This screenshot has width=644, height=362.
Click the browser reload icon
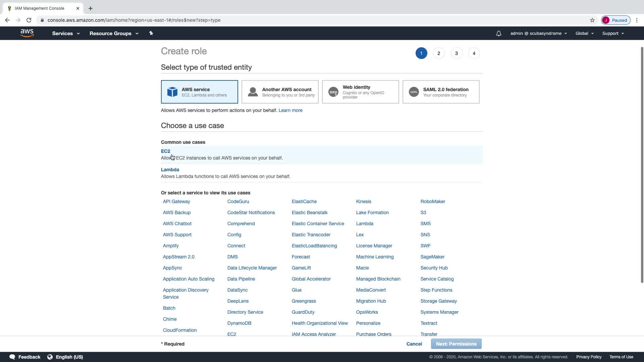[29, 20]
